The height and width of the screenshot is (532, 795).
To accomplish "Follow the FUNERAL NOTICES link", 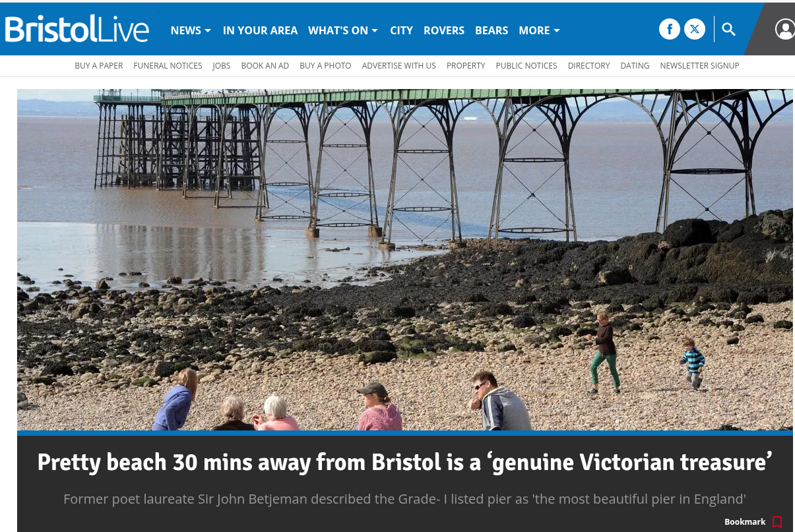I will coord(168,66).
